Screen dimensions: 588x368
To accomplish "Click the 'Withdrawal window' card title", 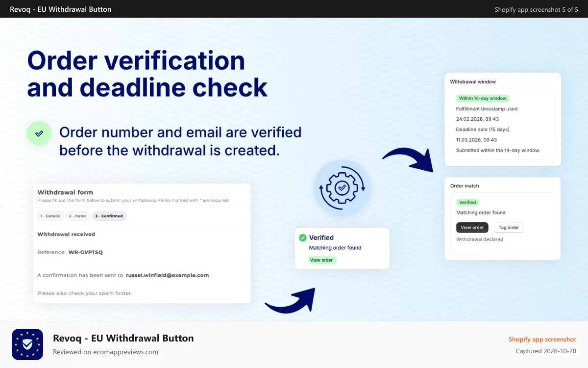I will point(473,82).
